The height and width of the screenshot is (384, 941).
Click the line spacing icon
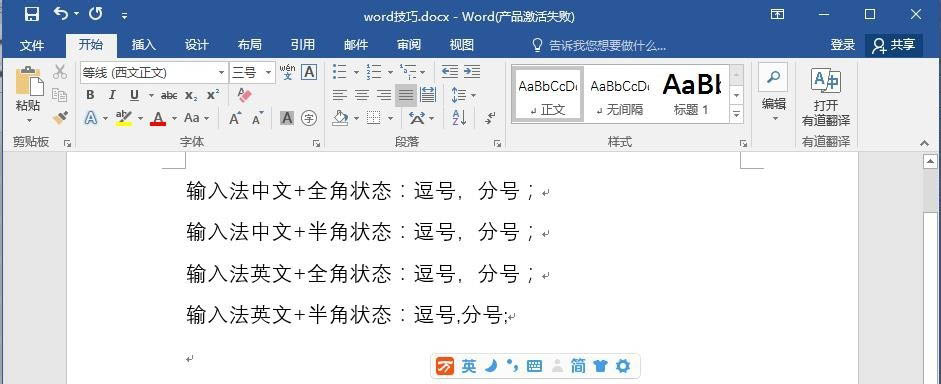click(458, 95)
